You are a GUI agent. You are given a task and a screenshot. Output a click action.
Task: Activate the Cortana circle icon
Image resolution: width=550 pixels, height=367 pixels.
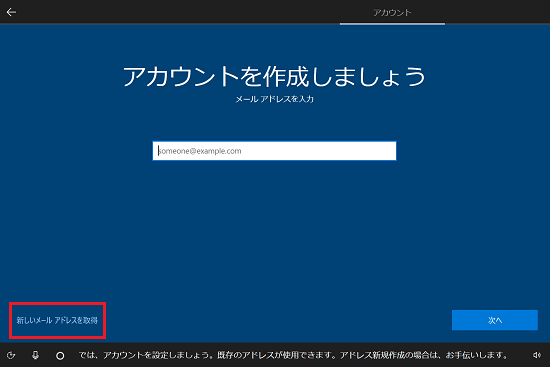[60, 356]
